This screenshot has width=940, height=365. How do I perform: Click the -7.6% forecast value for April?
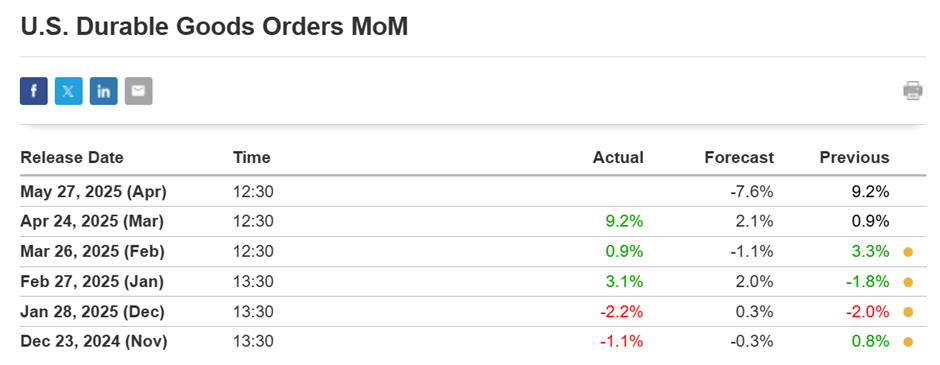[752, 192]
